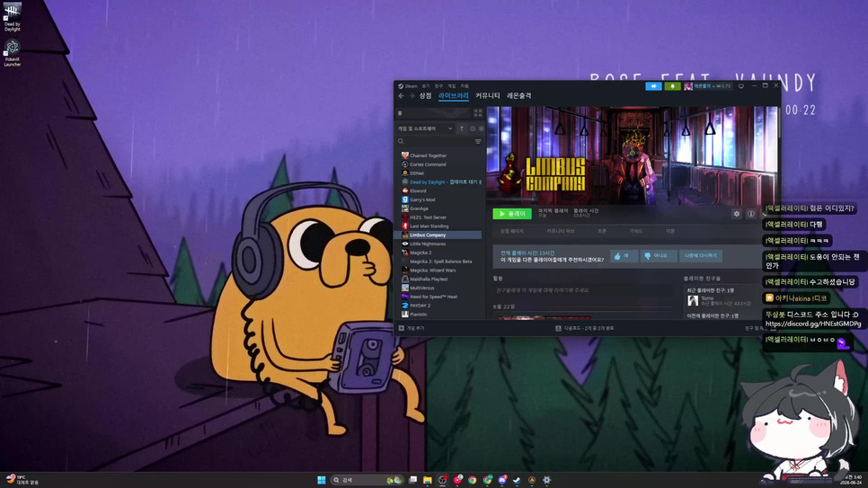Click the library search field

[x=435, y=142]
